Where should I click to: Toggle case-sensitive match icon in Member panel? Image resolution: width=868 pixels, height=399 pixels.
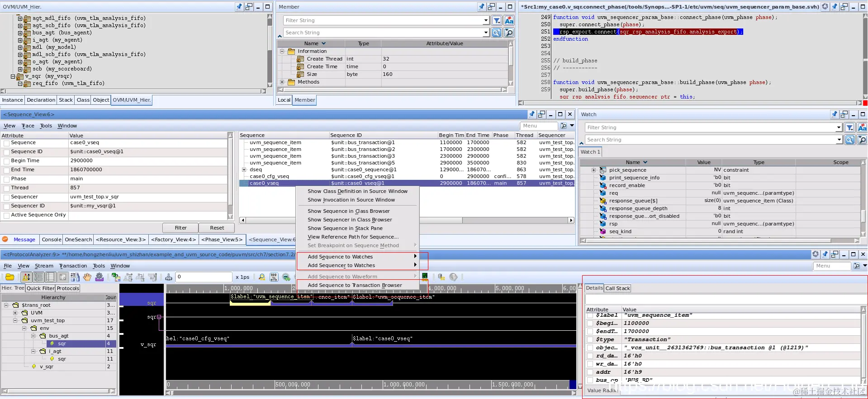click(x=509, y=20)
